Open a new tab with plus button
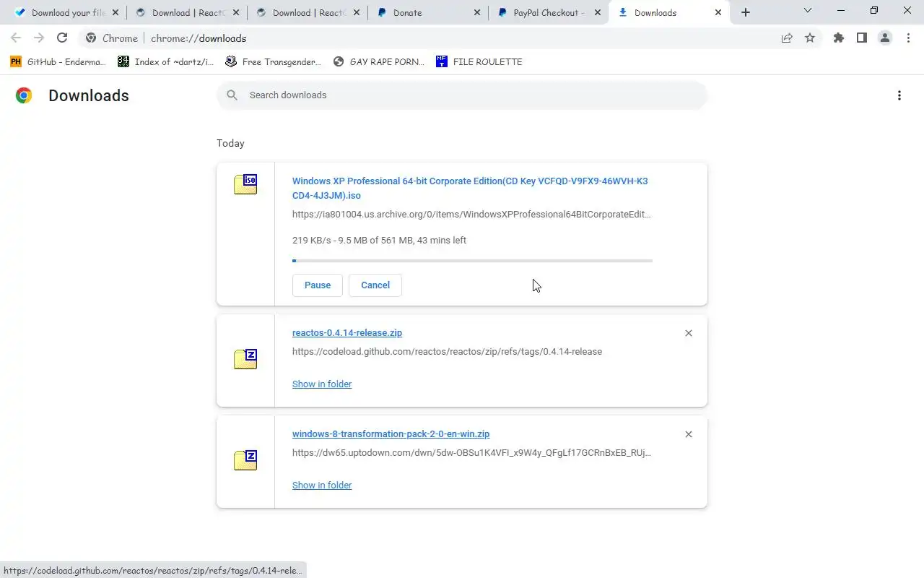This screenshot has width=924, height=578. tap(746, 12)
